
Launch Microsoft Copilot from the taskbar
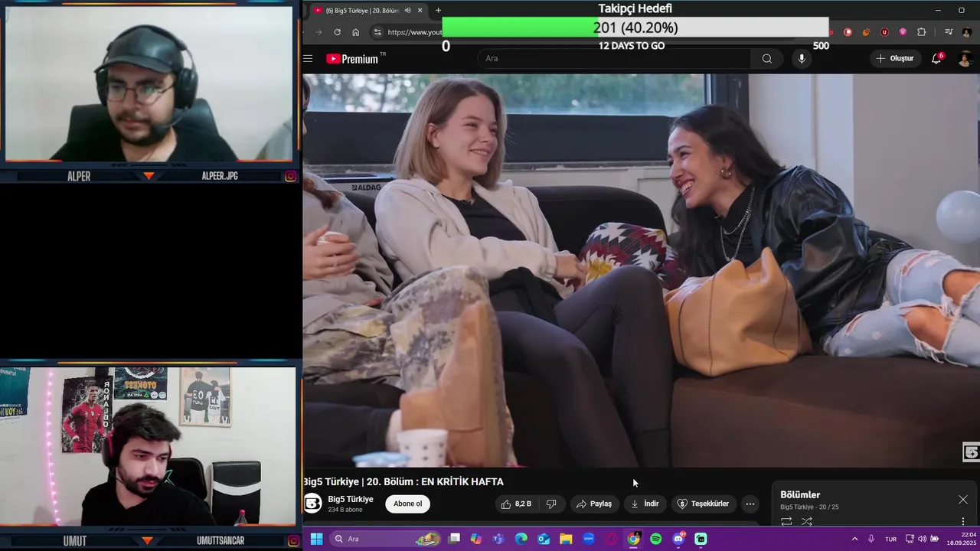(x=476, y=539)
